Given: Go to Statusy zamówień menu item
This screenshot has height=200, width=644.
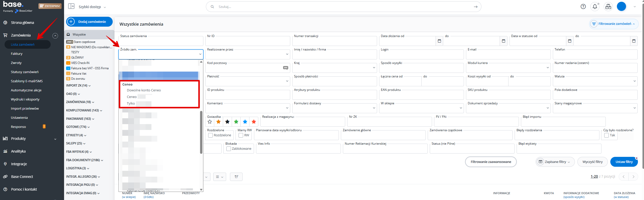Looking at the screenshot, I should [25, 72].
